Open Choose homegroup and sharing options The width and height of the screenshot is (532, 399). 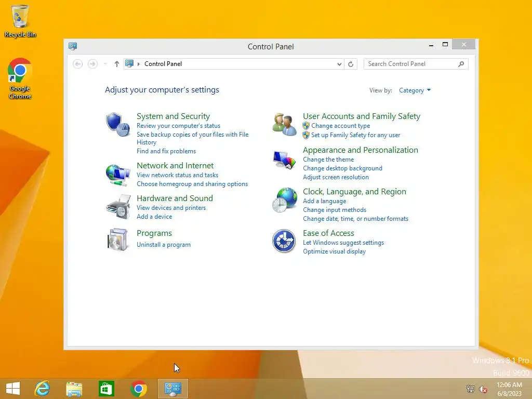192,184
